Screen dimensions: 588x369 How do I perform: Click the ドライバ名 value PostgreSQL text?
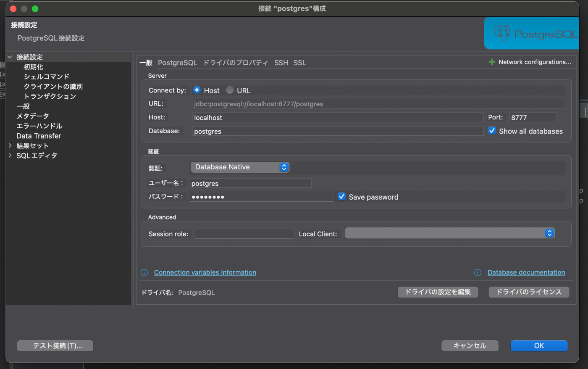[x=197, y=293]
